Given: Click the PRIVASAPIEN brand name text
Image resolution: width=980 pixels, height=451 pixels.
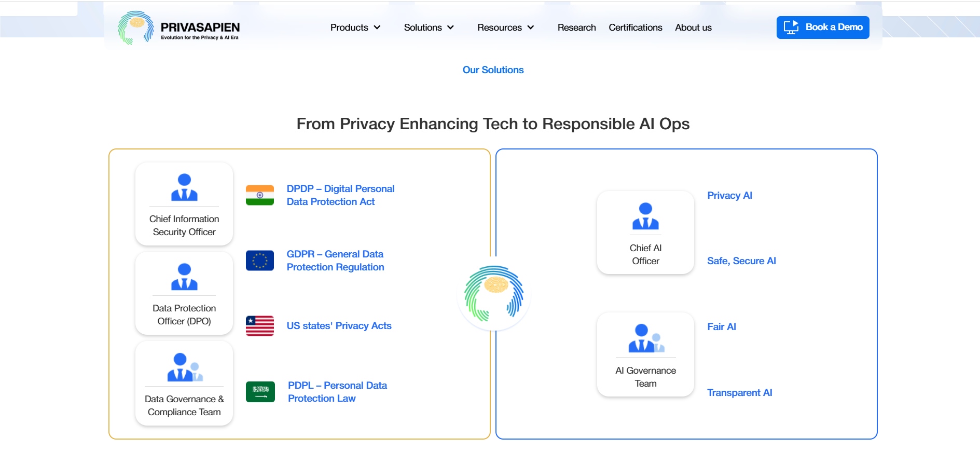Looking at the screenshot, I should coord(200,28).
